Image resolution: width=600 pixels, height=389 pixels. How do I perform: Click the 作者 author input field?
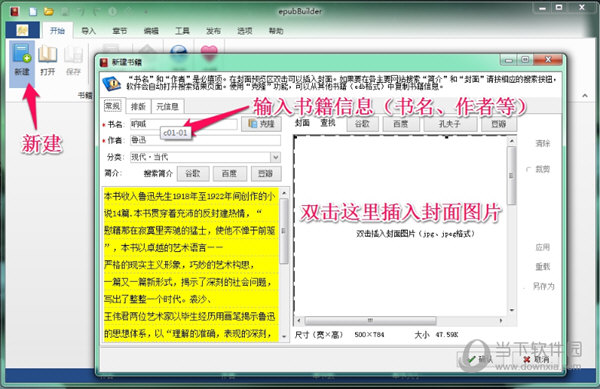coord(205,140)
